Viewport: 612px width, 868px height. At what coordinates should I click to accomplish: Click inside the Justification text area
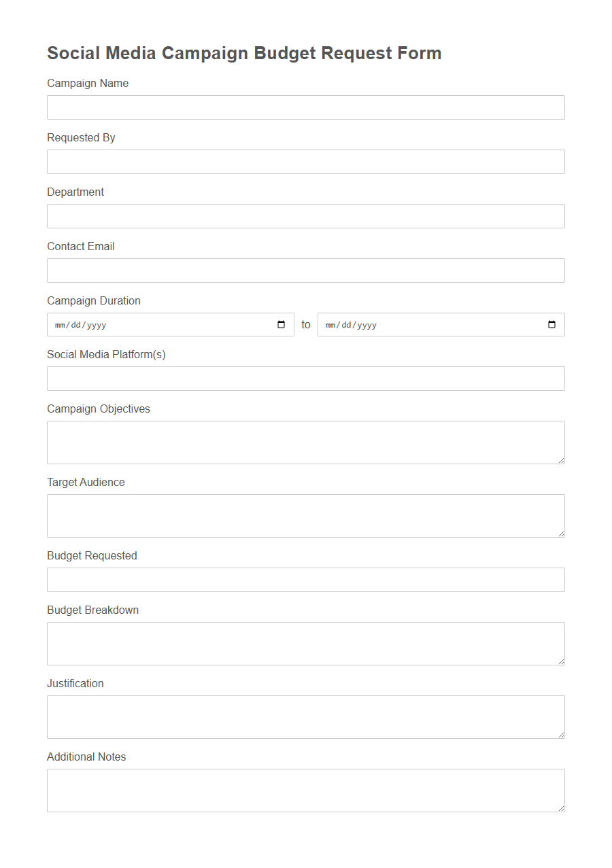(x=305, y=715)
